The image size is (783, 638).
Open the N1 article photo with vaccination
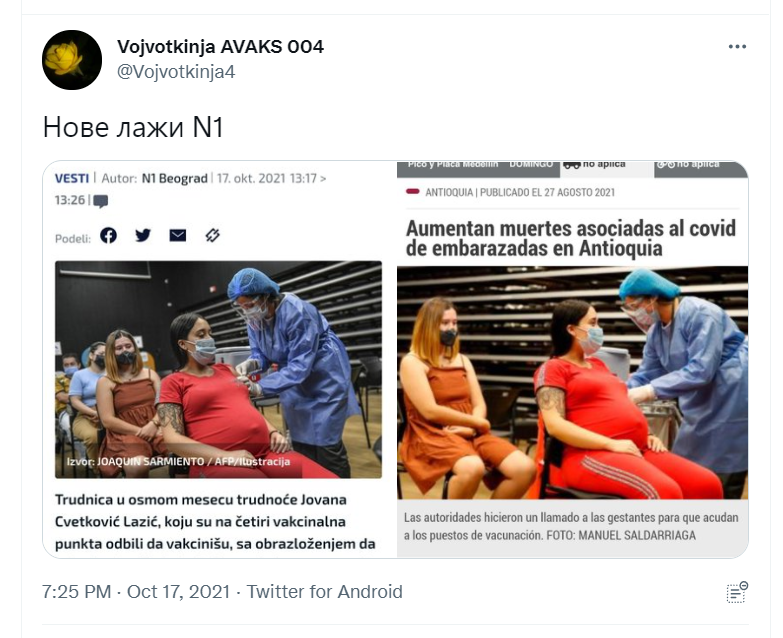click(218, 369)
